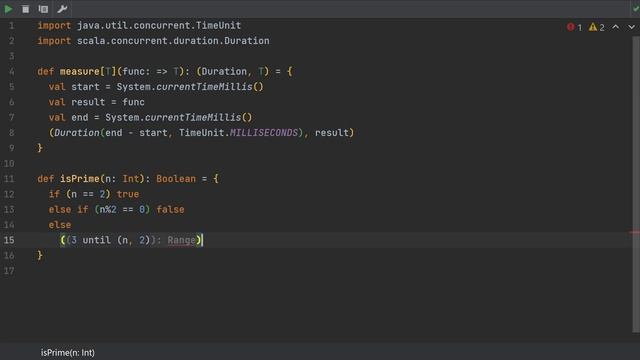The height and width of the screenshot is (360, 640).
Task: Jump to next highlighted error arrow
Action: point(631,27)
